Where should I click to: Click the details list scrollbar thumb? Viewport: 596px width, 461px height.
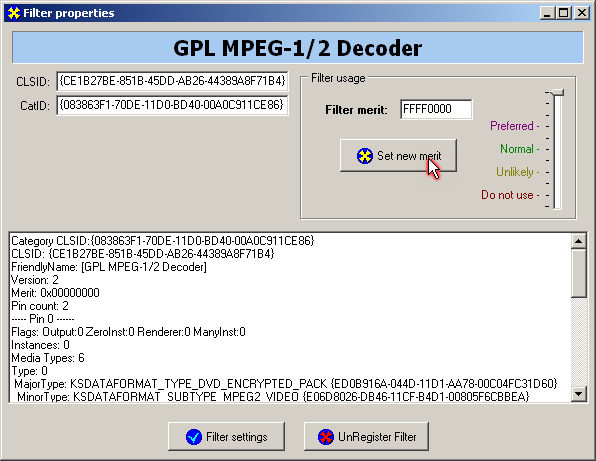pos(579,273)
